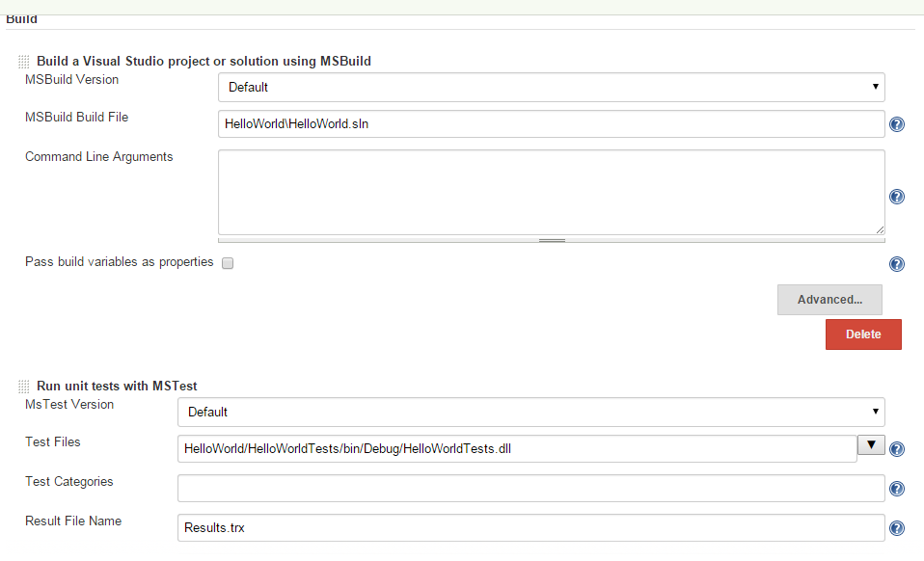This screenshot has width=924, height=561.
Task: Click the Advanced... button
Action: coord(829,300)
